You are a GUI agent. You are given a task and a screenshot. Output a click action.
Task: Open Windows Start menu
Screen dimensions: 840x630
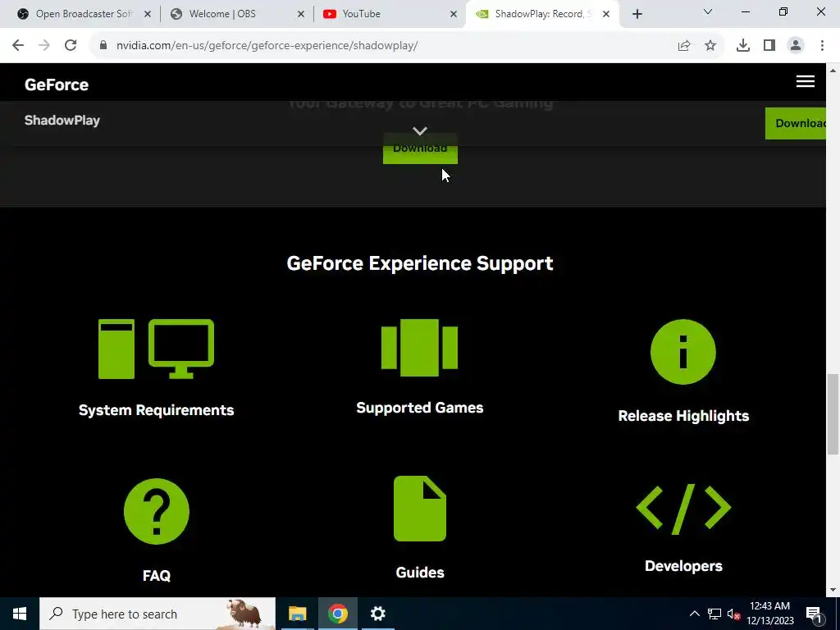(x=20, y=614)
